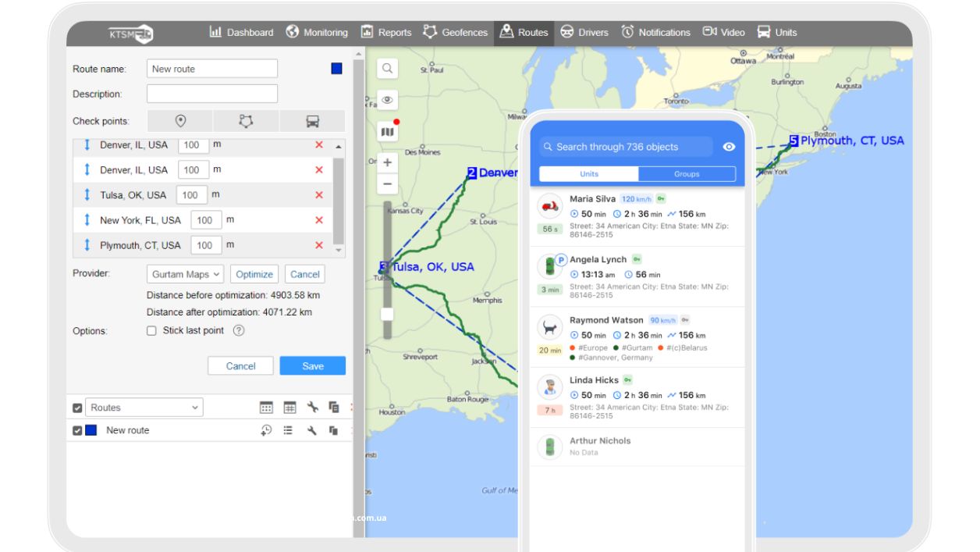
Task: Click the KTSM logo
Action: (x=130, y=34)
